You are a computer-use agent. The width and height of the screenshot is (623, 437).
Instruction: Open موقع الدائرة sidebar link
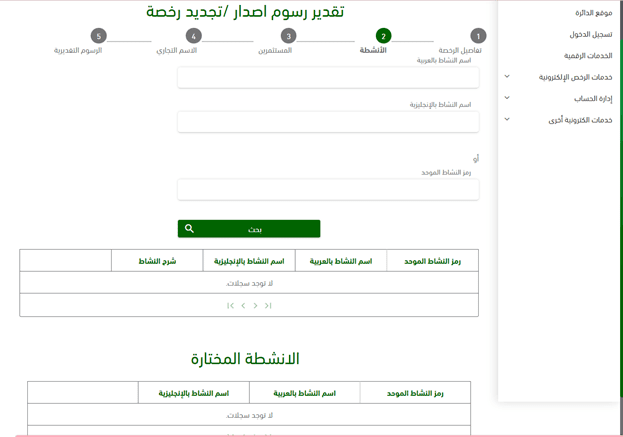pos(594,13)
